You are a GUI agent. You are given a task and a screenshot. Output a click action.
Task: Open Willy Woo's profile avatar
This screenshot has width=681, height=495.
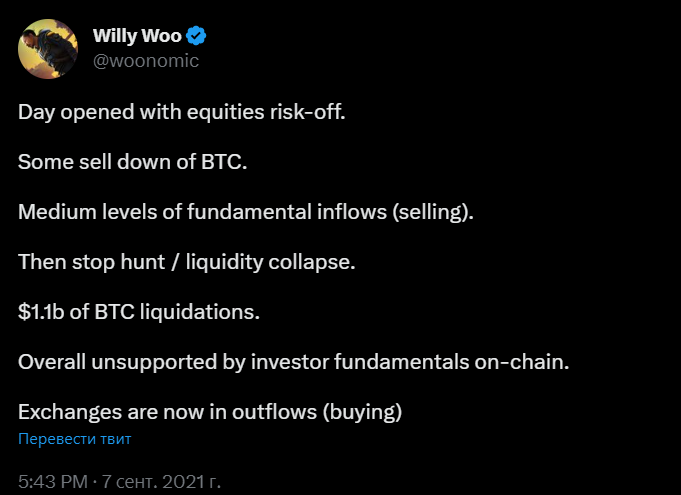(49, 48)
